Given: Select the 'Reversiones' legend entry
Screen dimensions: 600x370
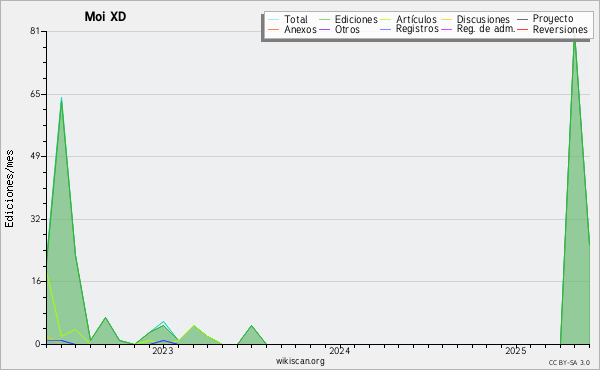Looking at the screenshot, I should (x=560, y=29).
